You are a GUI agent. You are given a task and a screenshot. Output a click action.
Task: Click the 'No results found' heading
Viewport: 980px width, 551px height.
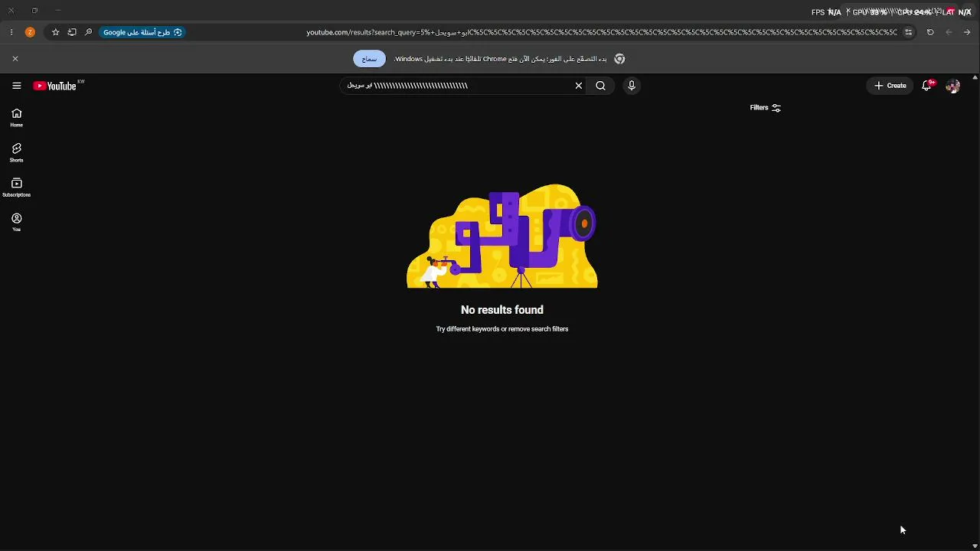pyautogui.click(x=502, y=310)
